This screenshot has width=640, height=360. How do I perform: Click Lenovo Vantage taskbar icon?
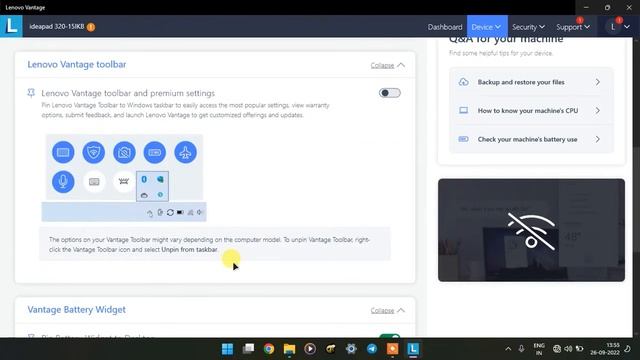[x=413, y=349]
